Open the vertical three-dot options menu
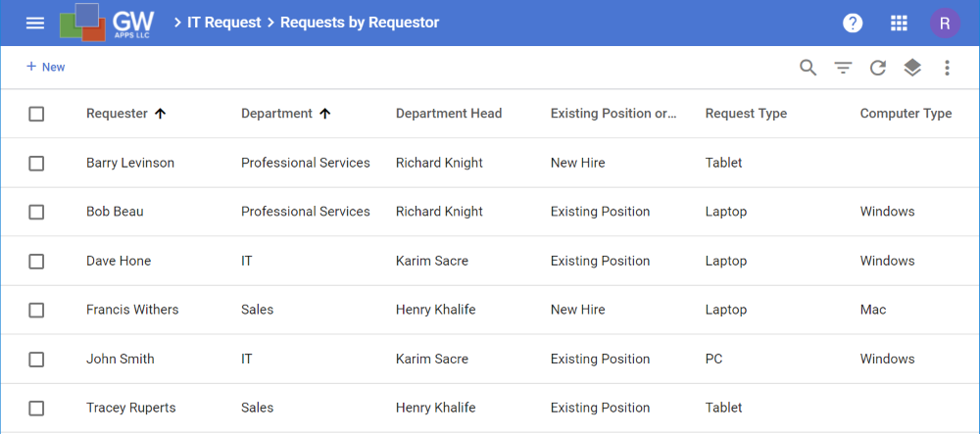The image size is (980, 434). (948, 68)
